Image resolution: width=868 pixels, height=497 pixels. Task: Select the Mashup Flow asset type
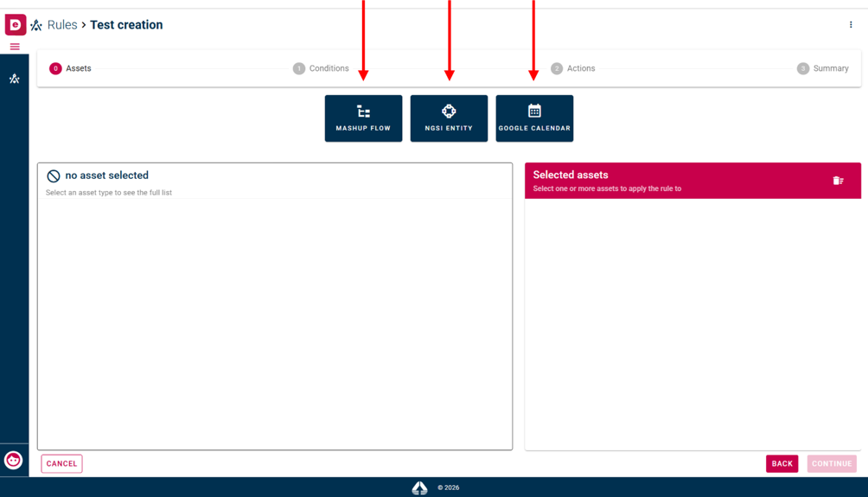pyautogui.click(x=363, y=118)
